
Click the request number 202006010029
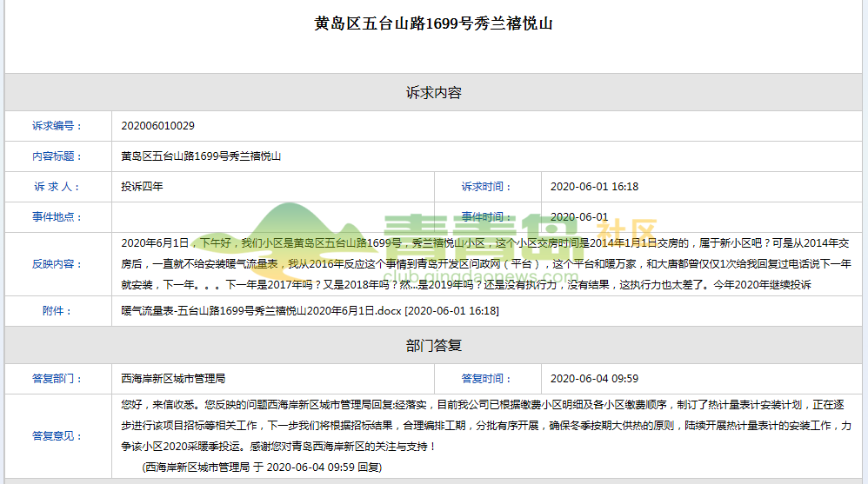(157, 126)
